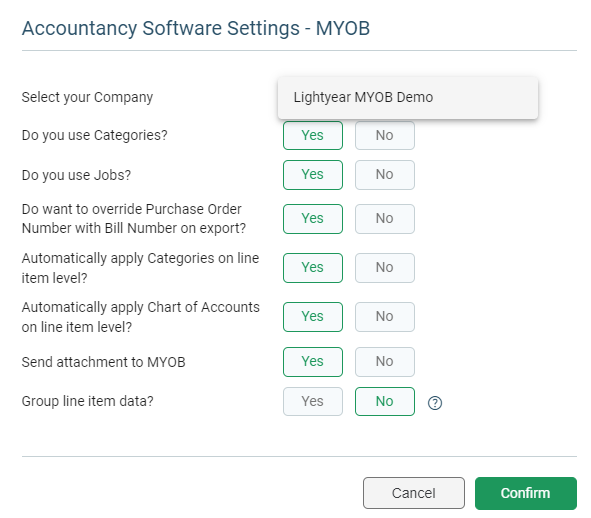Choose No for Do you use Categories
This screenshot has width=591, height=518.
pyautogui.click(x=385, y=135)
